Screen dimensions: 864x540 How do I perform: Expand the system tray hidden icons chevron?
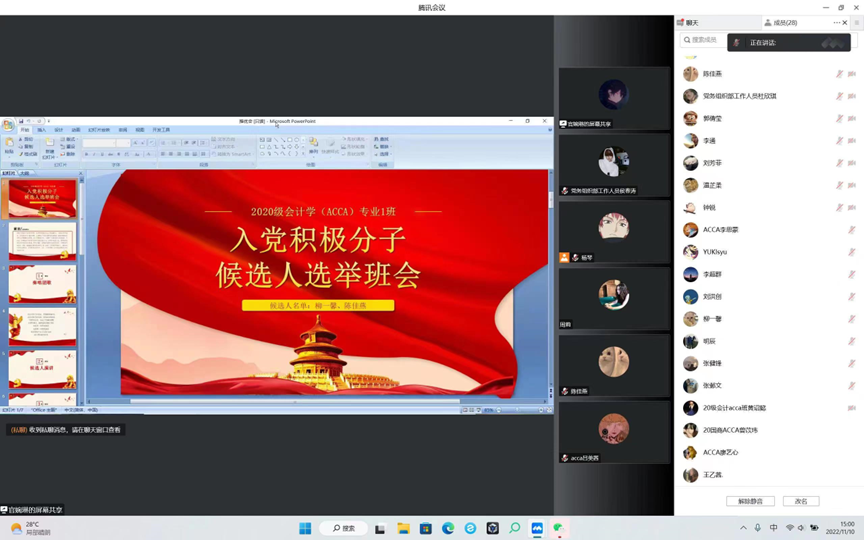[743, 528]
